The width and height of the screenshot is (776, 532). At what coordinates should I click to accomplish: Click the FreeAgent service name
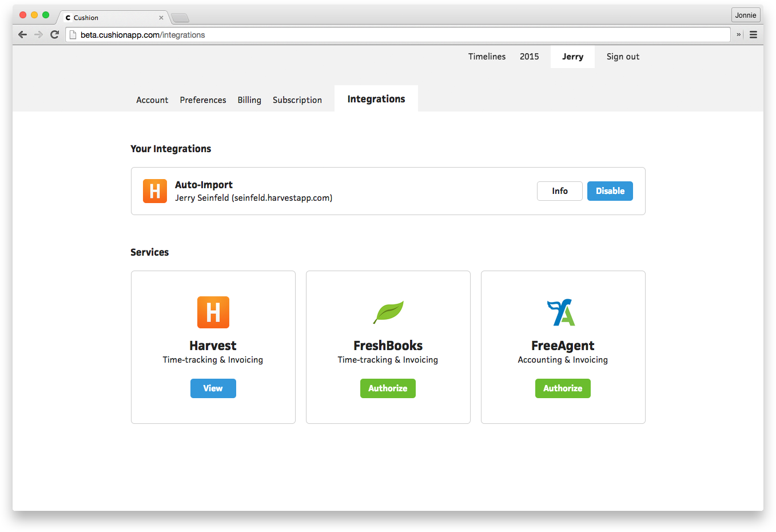click(563, 346)
